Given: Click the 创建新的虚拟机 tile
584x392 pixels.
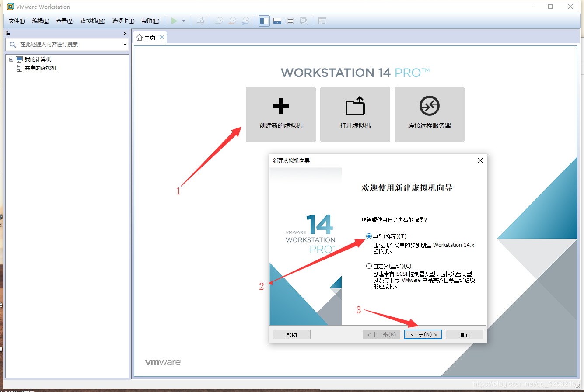Looking at the screenshot, I should click(x=281, y=114).
